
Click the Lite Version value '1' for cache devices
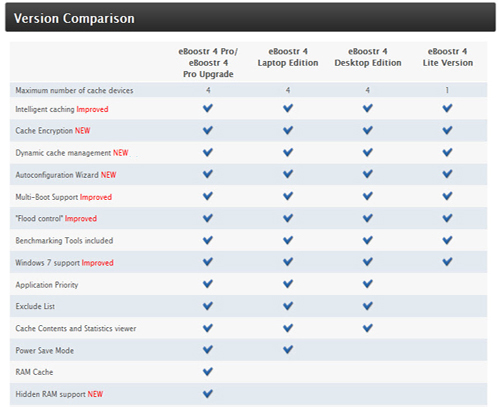pyautogui.click(x=447, y=90)
